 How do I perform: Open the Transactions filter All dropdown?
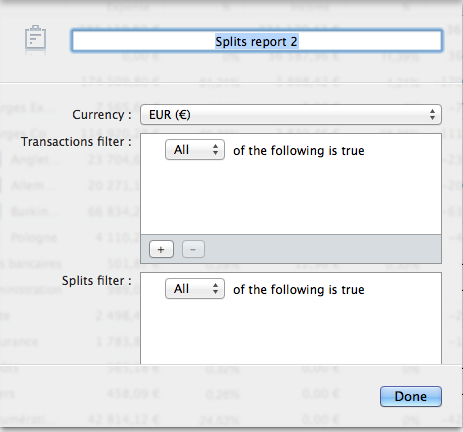[x=195, y=150]
